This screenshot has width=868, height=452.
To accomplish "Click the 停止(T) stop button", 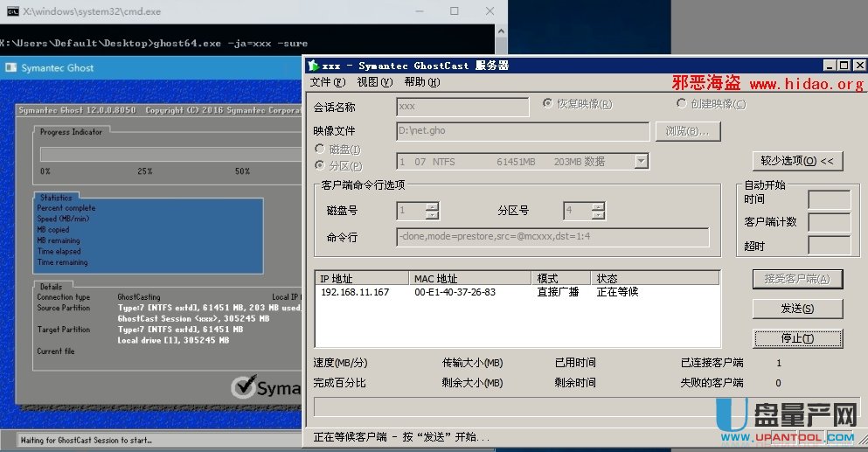I will click(x=797, y=338).
